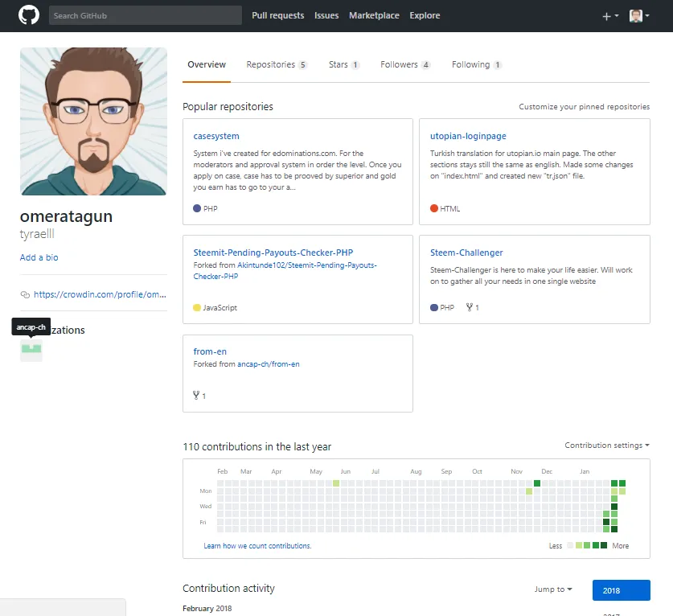Viewport: 673px width, 616px height.
Task: Switch to the Repositories tab
Action: click(x=276, y=65)
